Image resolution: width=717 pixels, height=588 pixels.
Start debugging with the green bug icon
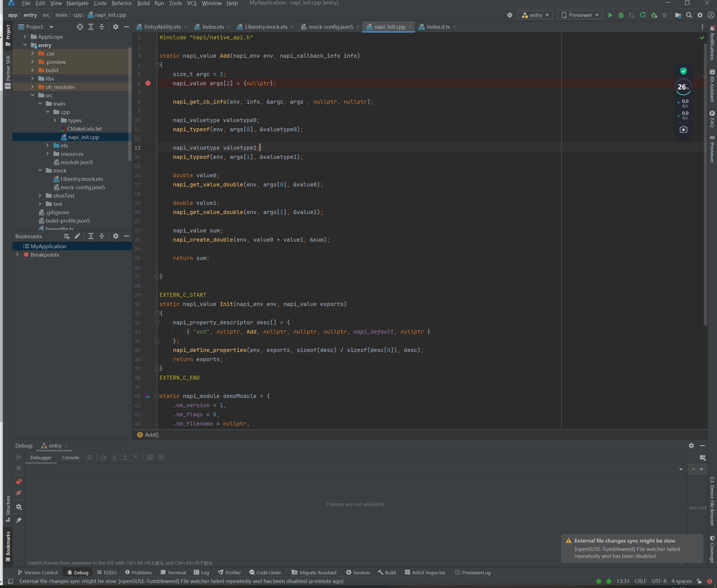click(621, 15)
